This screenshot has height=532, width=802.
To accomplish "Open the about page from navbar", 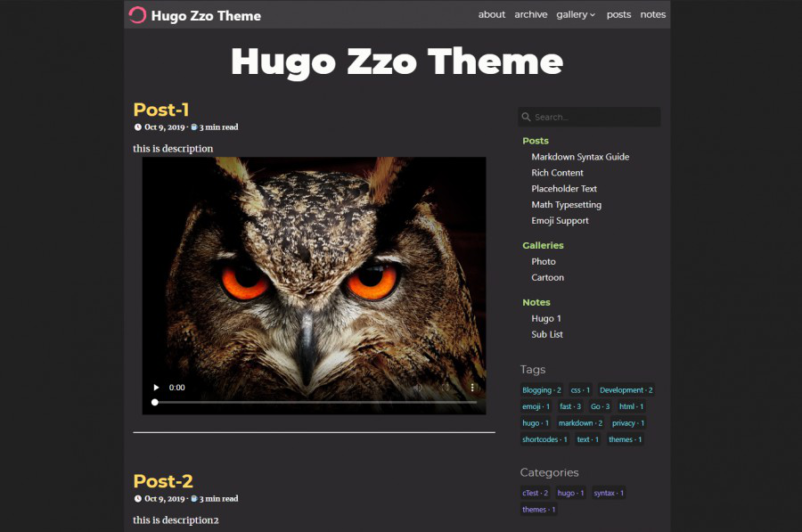I will [491, 14].
